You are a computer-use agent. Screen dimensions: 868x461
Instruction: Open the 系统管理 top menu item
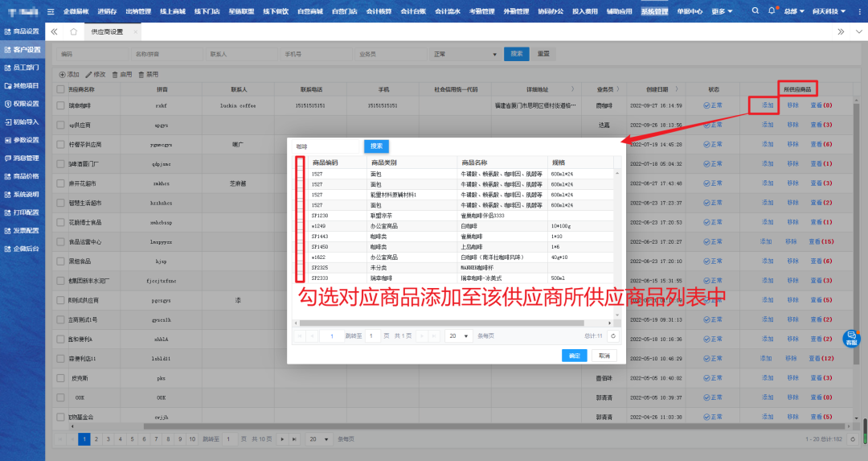pos(654,11)
